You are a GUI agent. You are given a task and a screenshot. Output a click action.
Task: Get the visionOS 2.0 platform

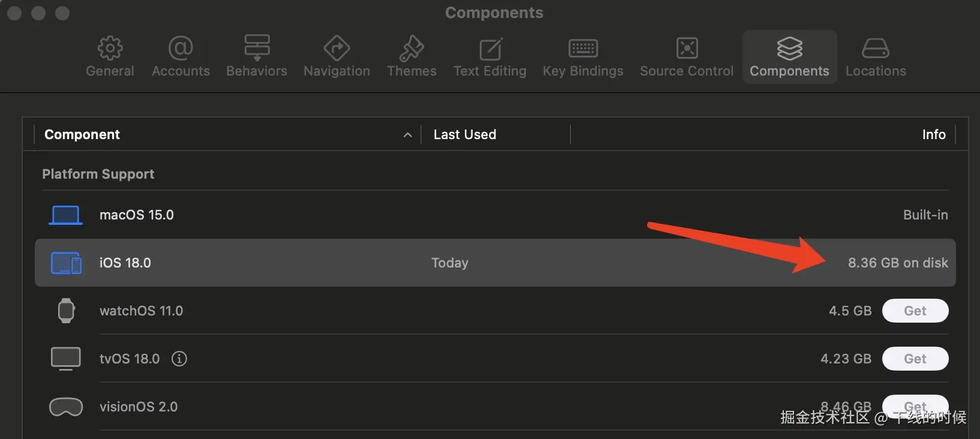(915, 404)
